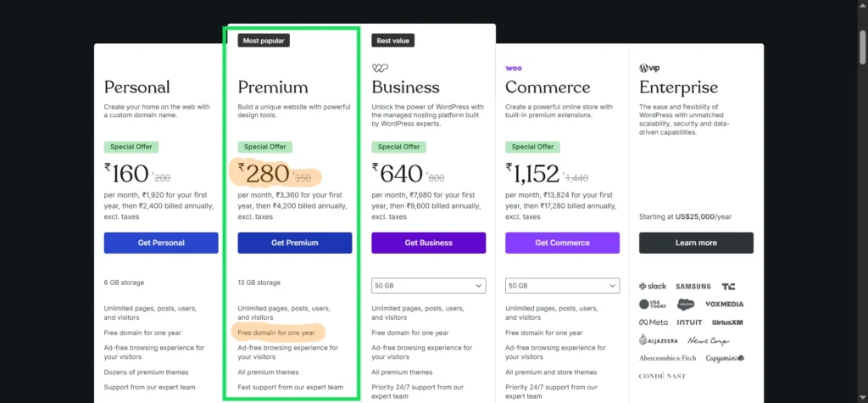Image resolution: width=868 pixels, height=403 pixels.
Task: Click the Meta logo
Action: [x=654, y=322]
